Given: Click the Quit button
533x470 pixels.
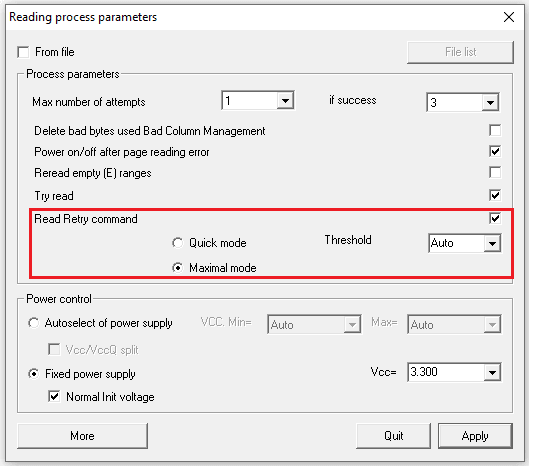Looking at the screenshot, I should coord(394,436).
